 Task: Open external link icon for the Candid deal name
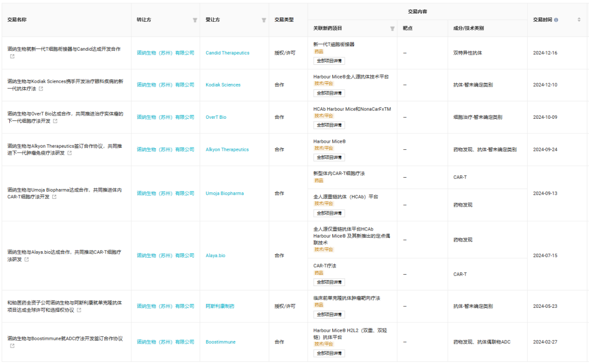tap(12, 56)
